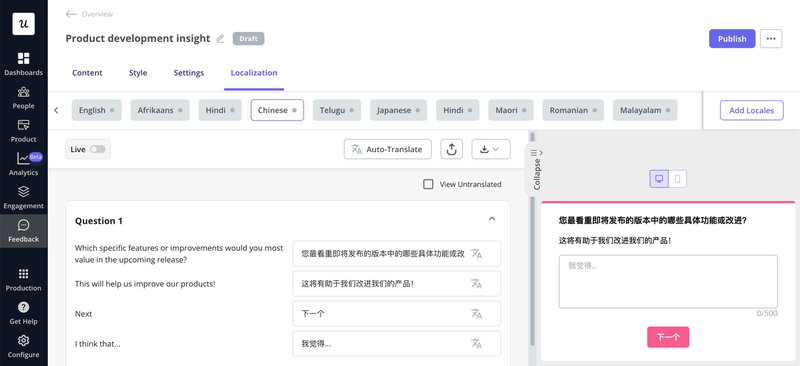Select the Chinese locale
The image size is (800, 366).
click(277, 110)
